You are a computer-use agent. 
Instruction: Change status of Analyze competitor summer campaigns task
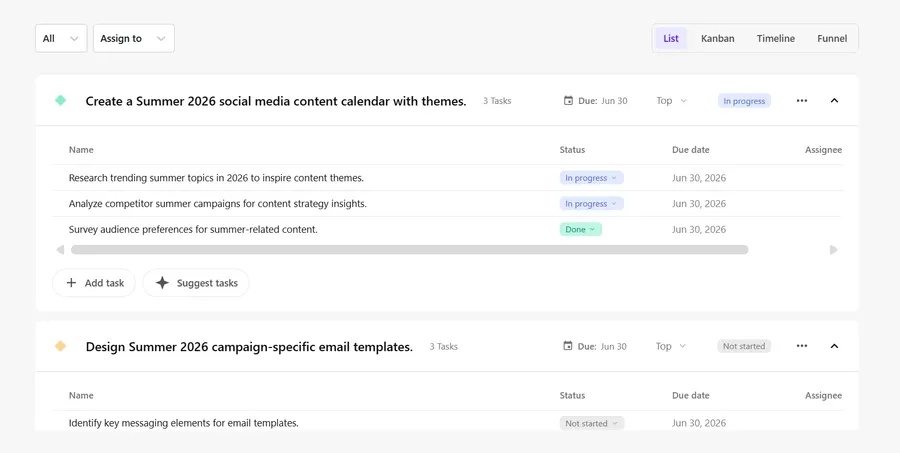coord(592,204)
